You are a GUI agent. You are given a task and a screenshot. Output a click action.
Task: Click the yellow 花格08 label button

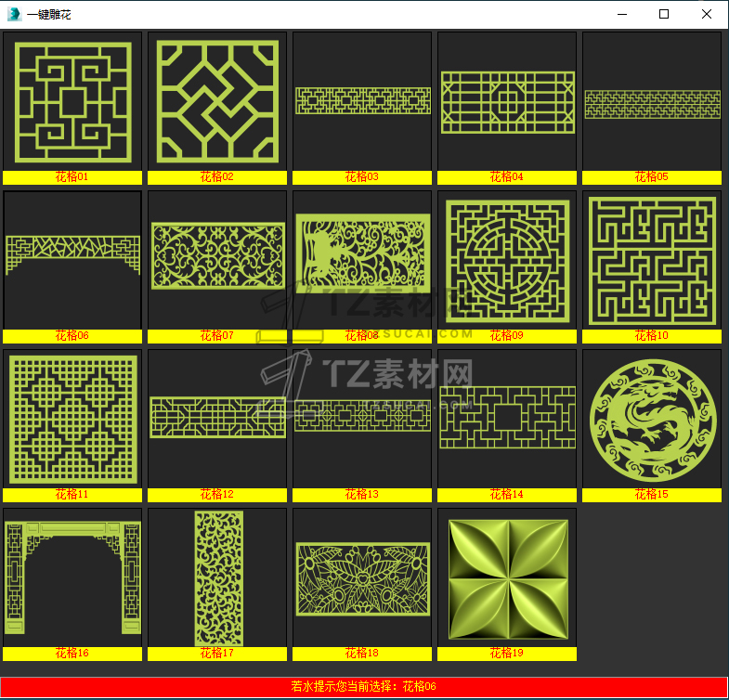(362, 336)
